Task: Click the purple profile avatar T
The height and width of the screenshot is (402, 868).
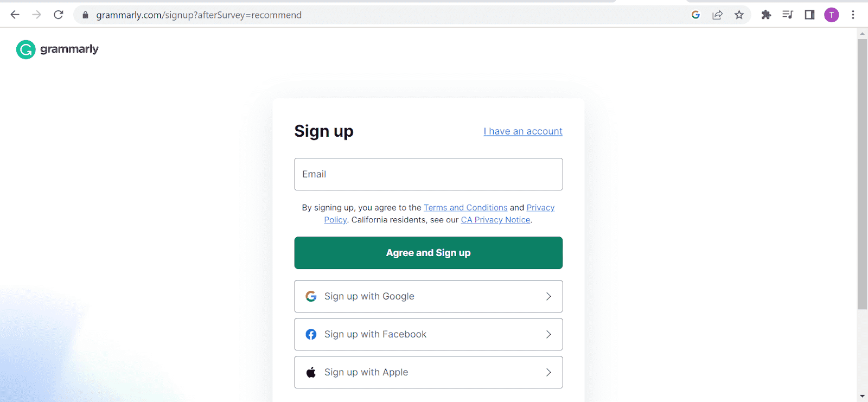Action: click(831, 15)
